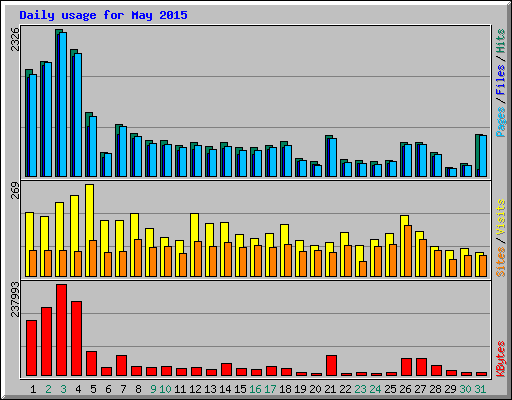The width and height of the screenshot is (512, 400).
Task: Click day 3 on the x-axis
Action: point(63,389)
